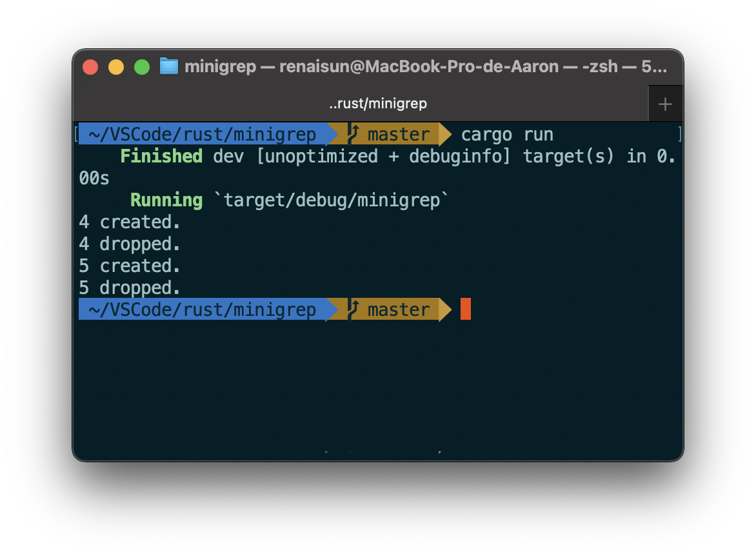Viewport: 756px width, 557px height.
Task: Click git branch icon beside cargo run prompt
Action: [x=353, y=134]
